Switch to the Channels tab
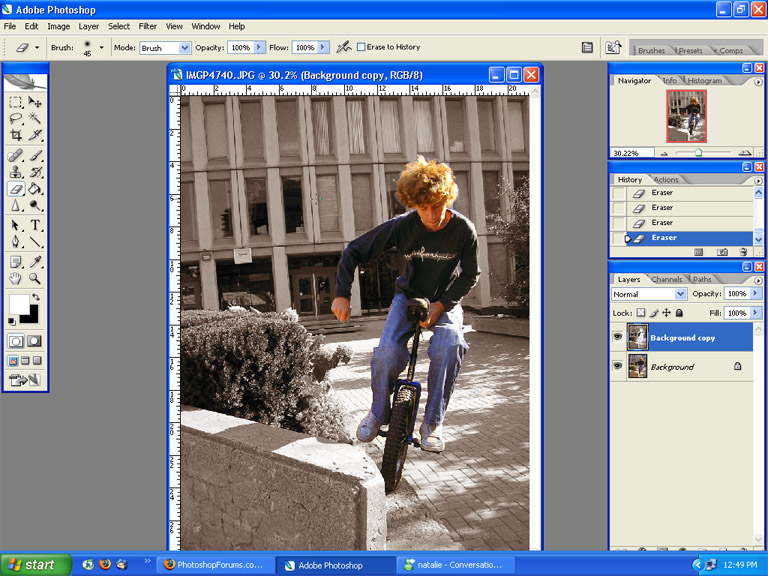Viewport: 768px width, 576px height. click(x=666, y=279)
